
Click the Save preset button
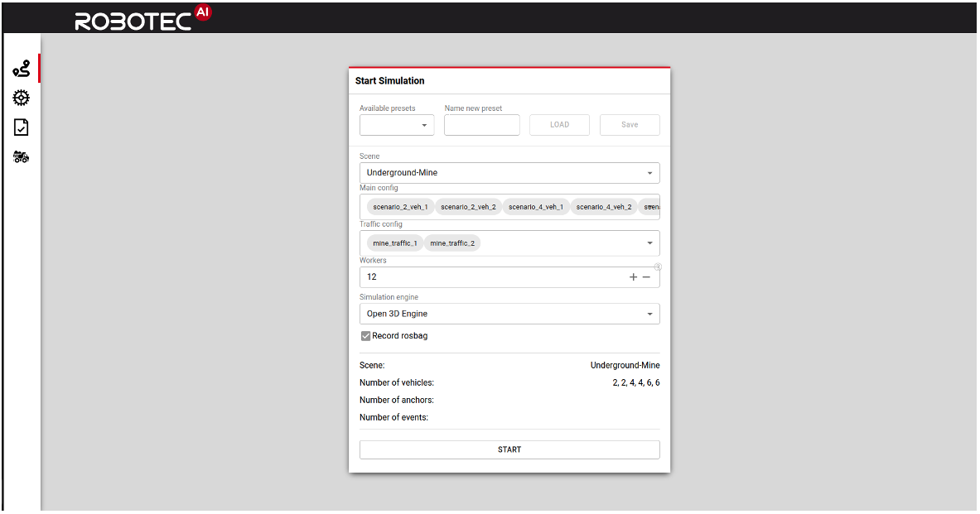pyautogui.click(x=630, y=124)
